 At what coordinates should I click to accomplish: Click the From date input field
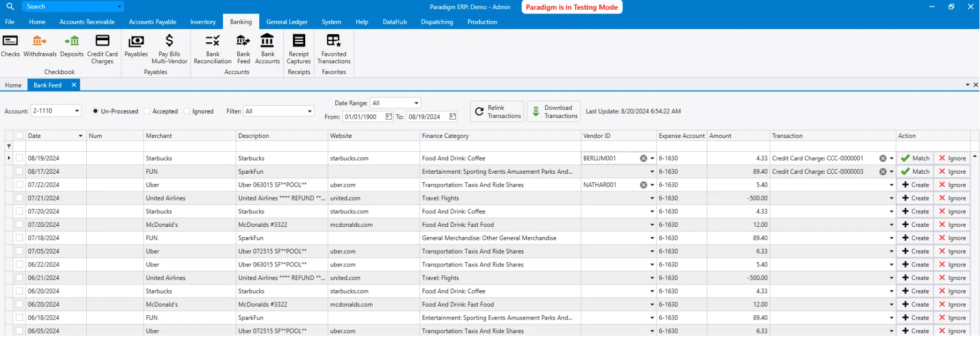coord(363,117)
